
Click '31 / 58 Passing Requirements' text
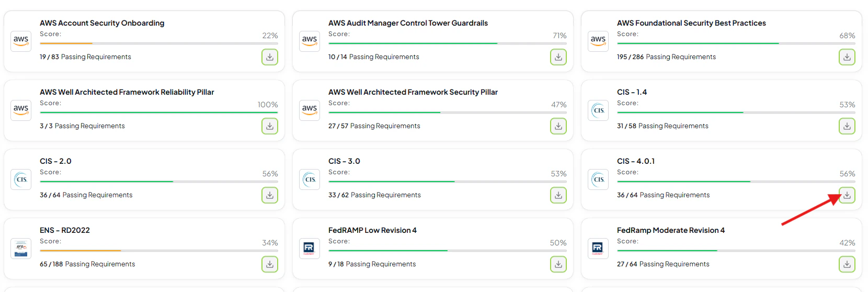coord(663,126)
